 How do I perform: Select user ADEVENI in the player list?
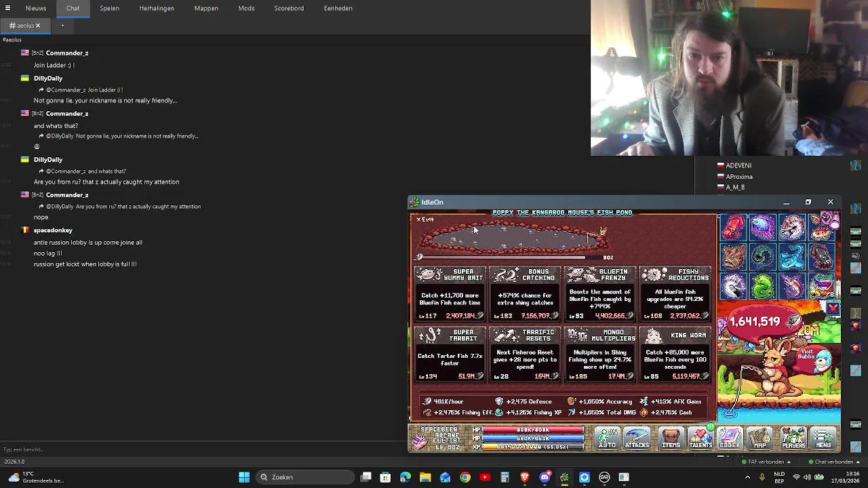pos(738,165)
